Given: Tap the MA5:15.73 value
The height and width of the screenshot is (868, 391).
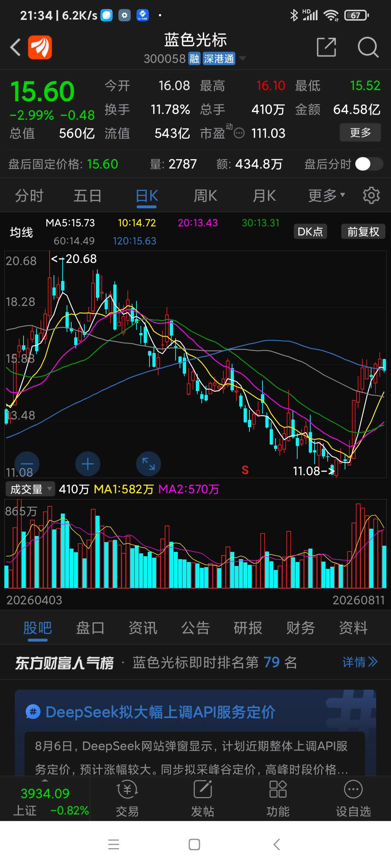Looking at the screenshot, I should click(x=70, y=223).
